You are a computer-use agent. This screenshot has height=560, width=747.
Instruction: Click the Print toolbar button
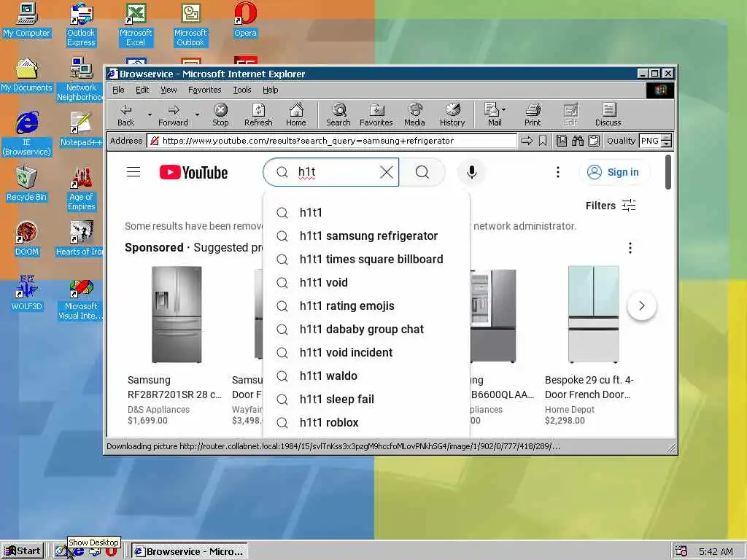pyautogui.click(x=533, y=115)
